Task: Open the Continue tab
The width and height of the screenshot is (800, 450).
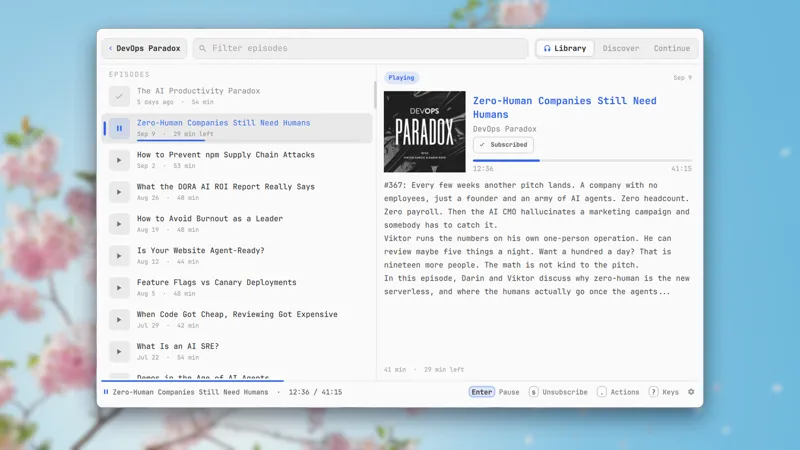Action: tap(671, 48)
